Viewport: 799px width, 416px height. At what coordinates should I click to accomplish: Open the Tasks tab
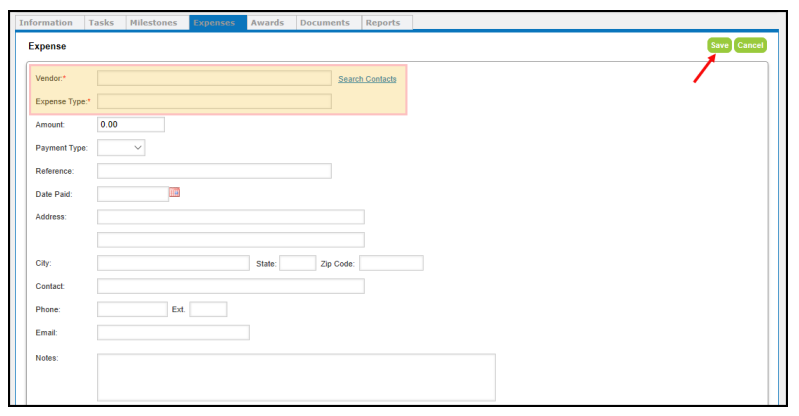[105, 22]
